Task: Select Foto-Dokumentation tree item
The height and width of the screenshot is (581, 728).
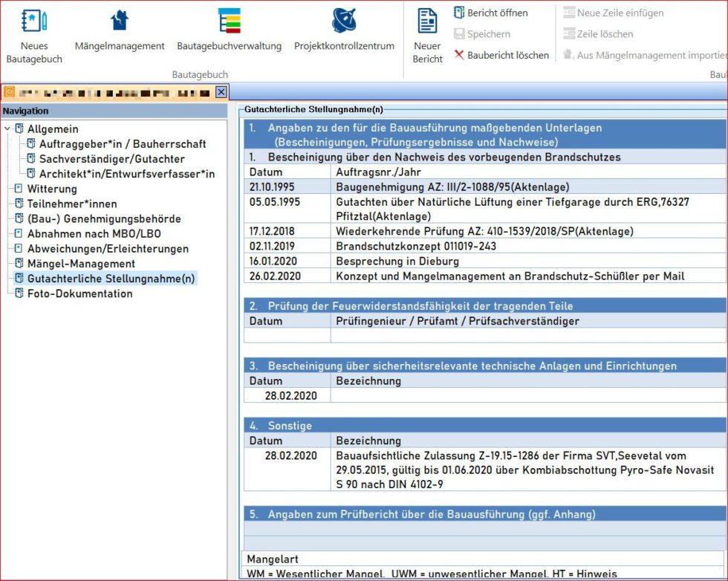Action: (79, 293)
